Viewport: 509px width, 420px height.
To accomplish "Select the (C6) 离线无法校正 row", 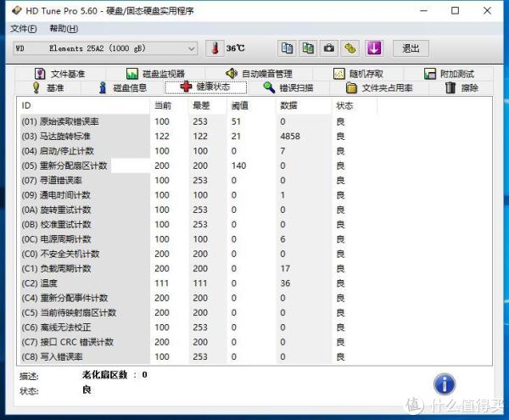I will coord(199,328).
